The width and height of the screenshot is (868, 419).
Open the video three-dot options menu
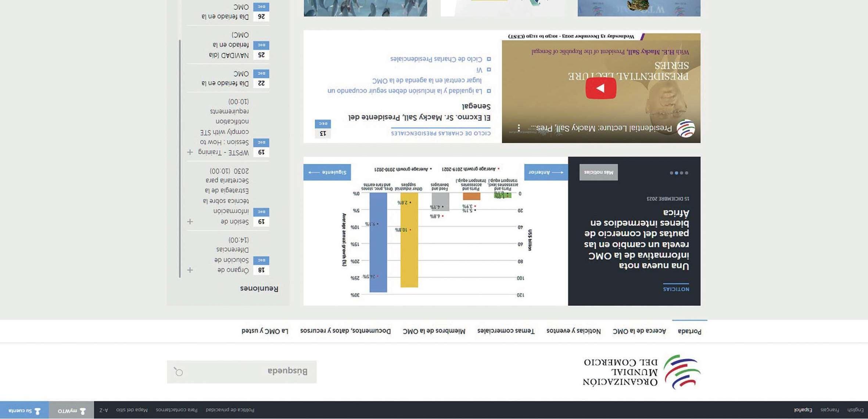519,128
